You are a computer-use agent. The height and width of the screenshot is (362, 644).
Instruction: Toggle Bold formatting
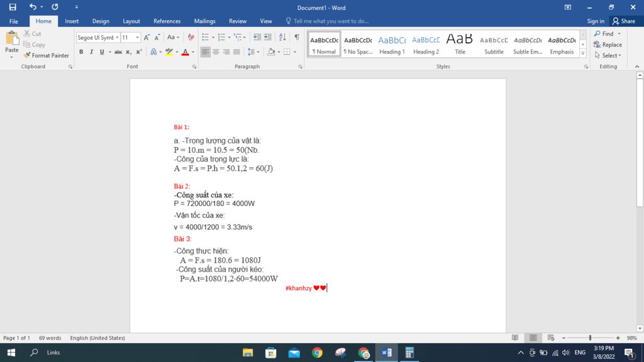click(x=81, y=52)
